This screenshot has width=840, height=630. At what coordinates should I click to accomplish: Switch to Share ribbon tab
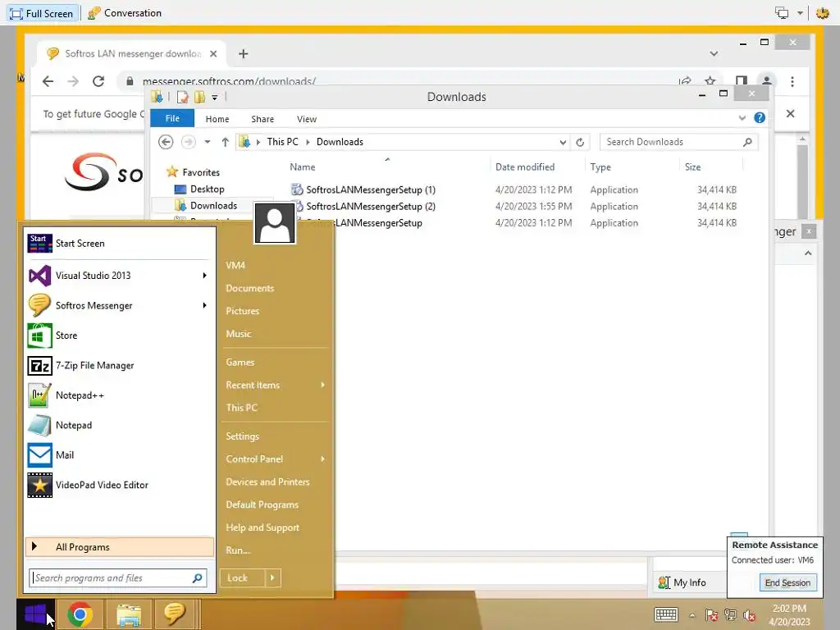tap(262, 119)
